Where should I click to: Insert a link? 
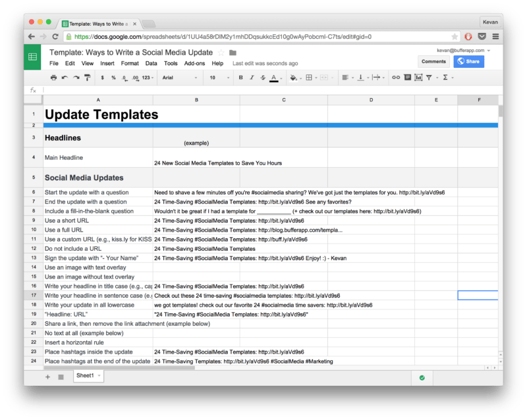pos(395,77)
